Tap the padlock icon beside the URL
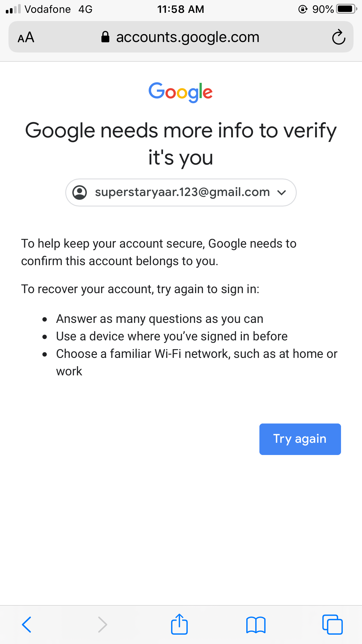362x644 pixels. pos(105,37)
